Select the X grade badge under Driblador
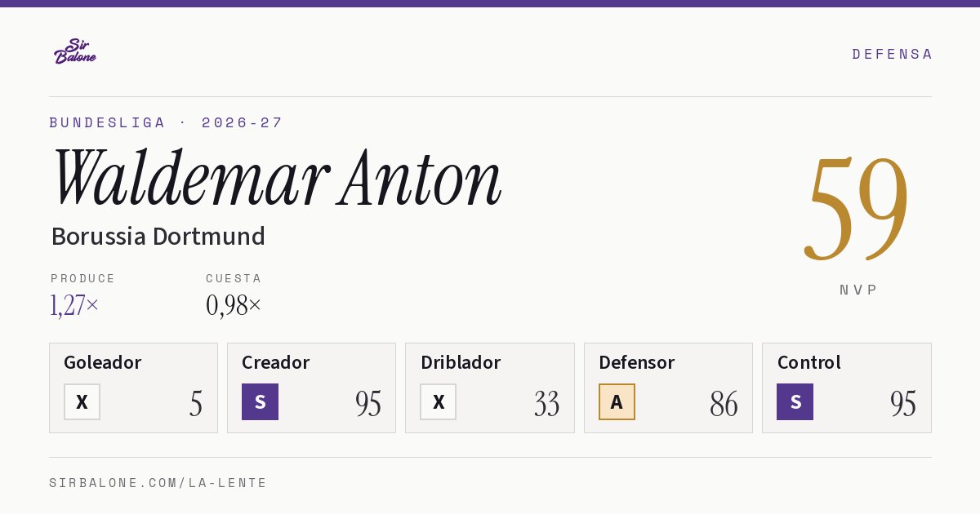Viewport: 980px width, 514px height. coord(439,401)
